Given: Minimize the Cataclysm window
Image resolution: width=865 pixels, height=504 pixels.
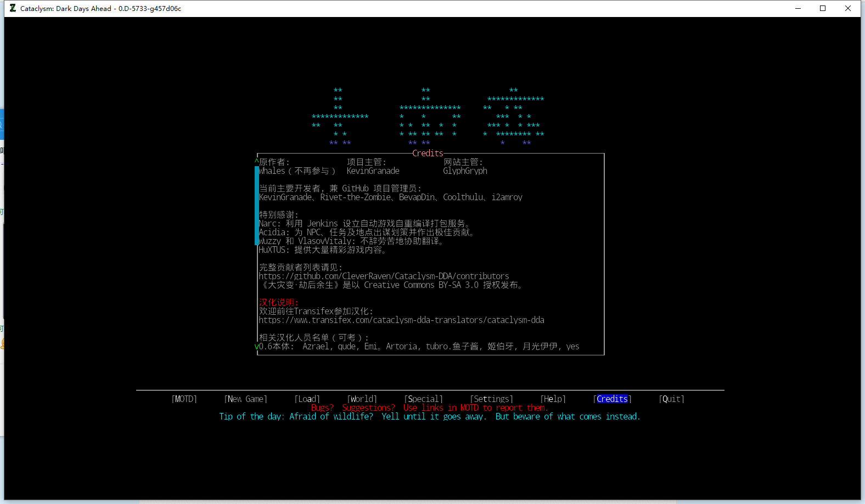Looking at the screenshot, I should tap(798, 8).
